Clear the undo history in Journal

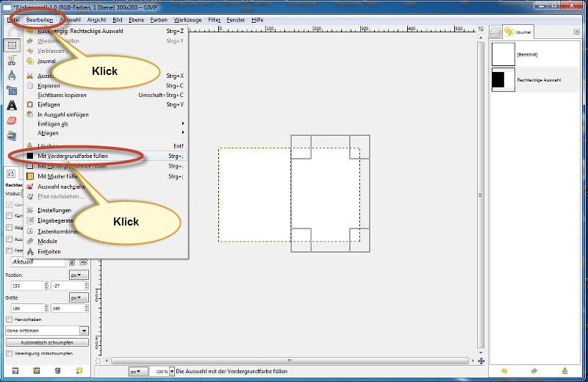(x=564, y=371)
